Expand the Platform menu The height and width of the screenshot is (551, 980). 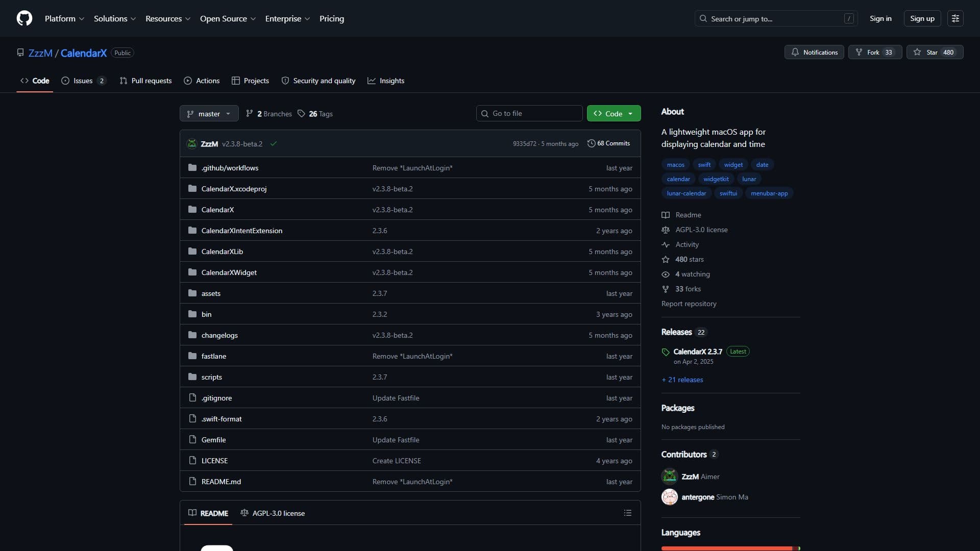click(64, 18)
